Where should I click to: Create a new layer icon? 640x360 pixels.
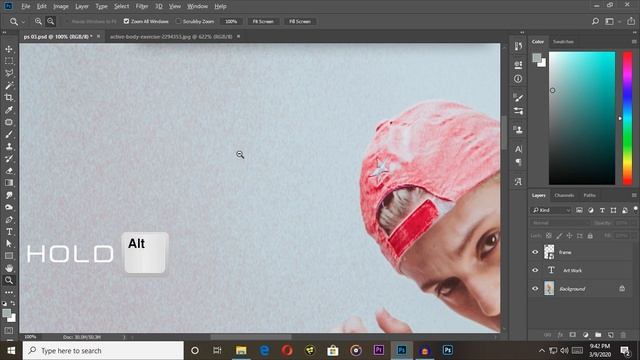pyautogui.click(x=611, y=335)
